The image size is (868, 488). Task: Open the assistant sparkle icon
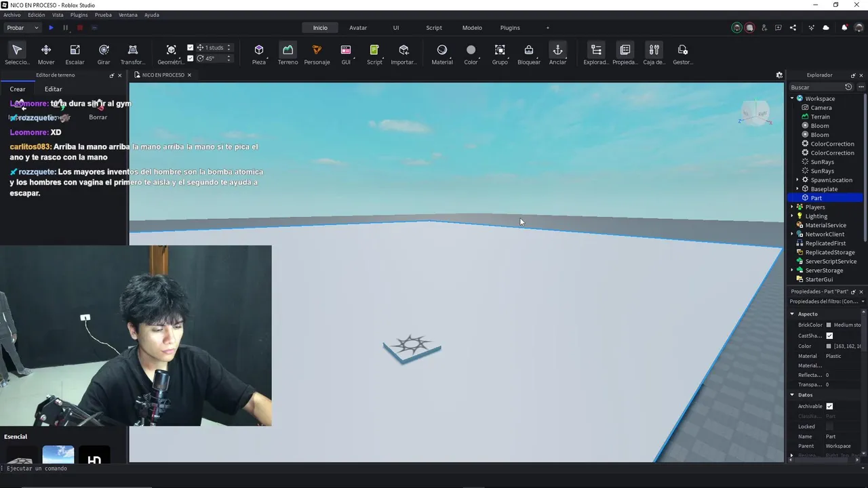tap(812, 28)
